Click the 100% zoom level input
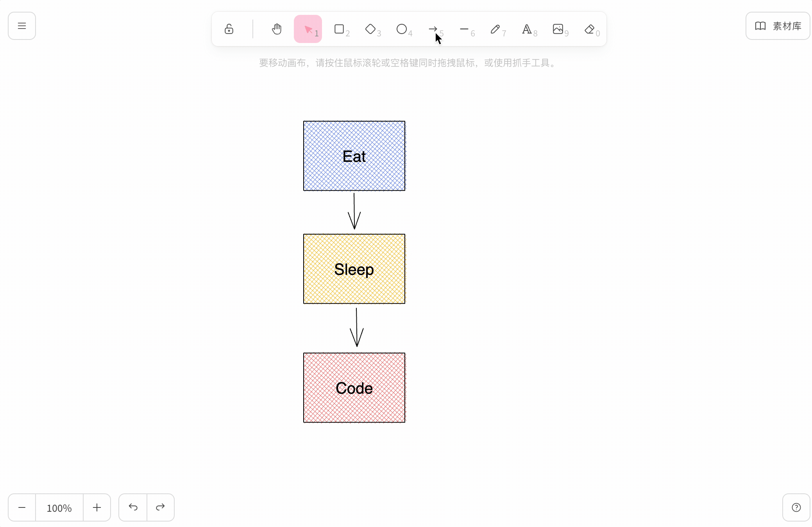Screen dimensions: 812x527 (x=59, y=507)
